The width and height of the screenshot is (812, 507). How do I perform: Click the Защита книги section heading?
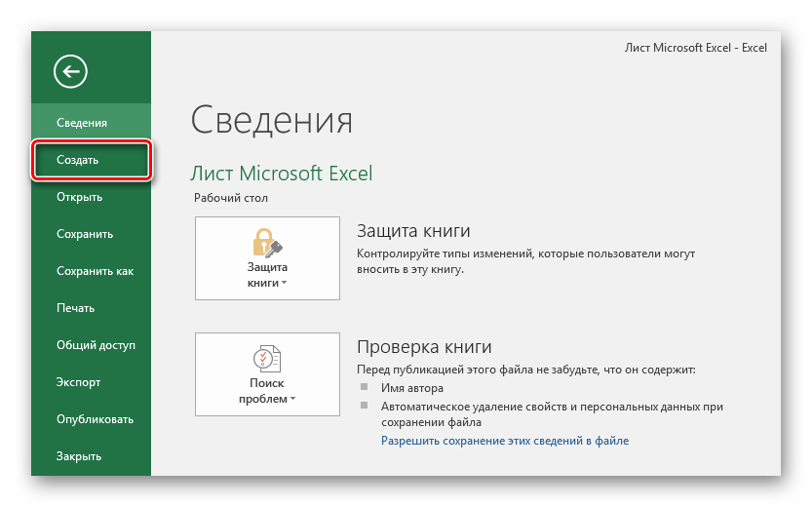pyautogui.click(x=413, y=231)
